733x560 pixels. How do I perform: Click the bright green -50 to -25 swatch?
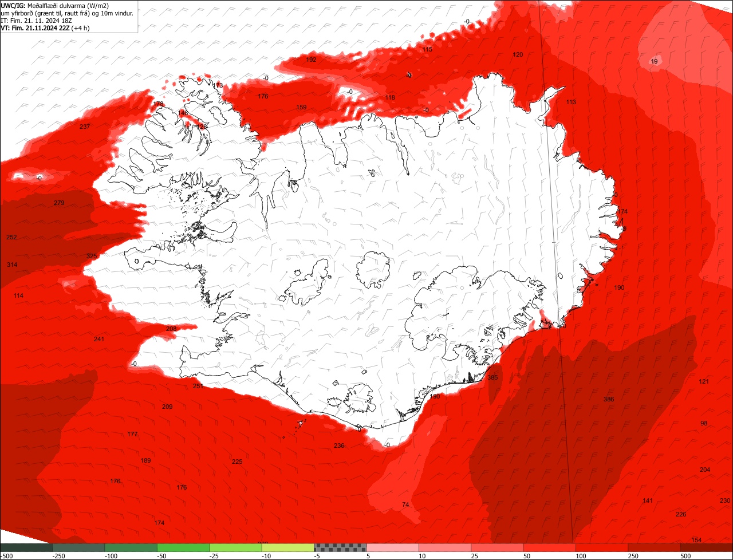coord(183,547)
